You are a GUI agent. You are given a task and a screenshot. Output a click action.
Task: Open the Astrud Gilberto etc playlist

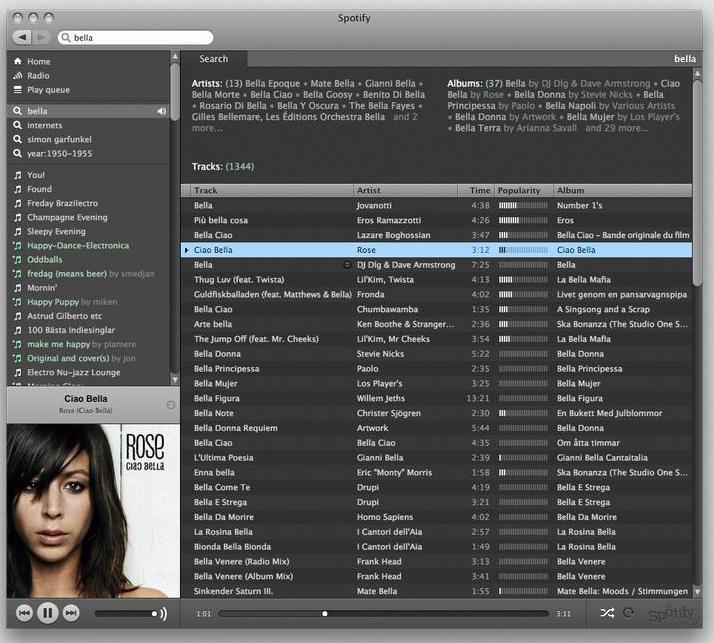click(64, 316)
